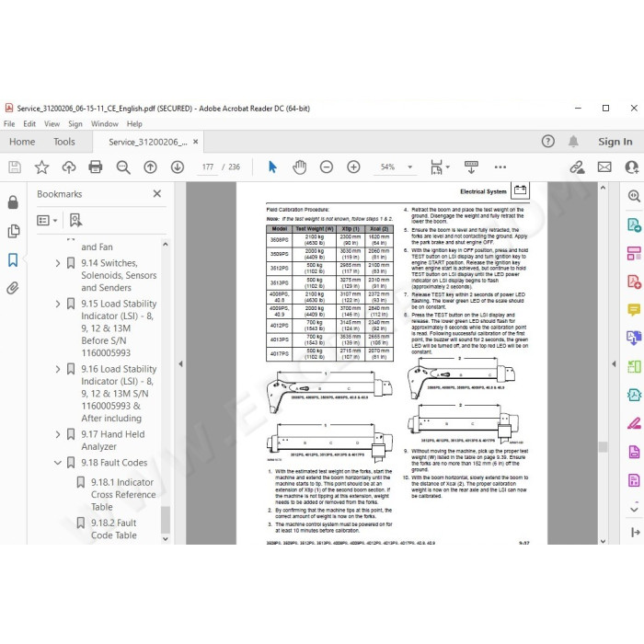Click the Sign In button
The image size is (644, 644).
(615, 142)
